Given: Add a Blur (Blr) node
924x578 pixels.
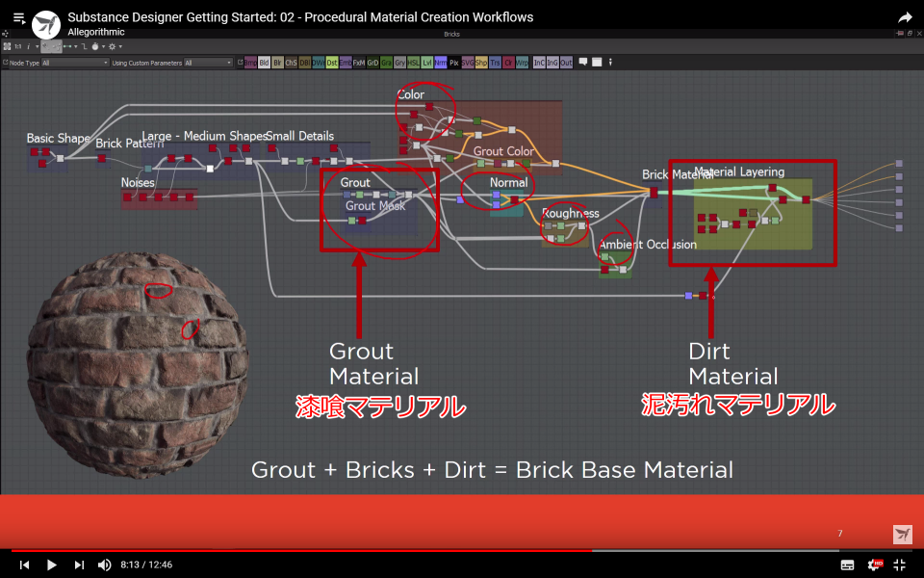Looking at the screenshot, I should [x=277, y=63].
